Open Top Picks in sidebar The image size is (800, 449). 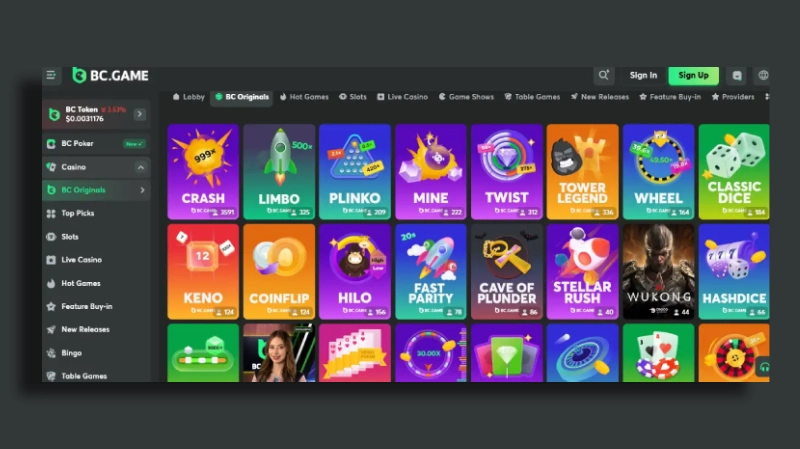pos(78,213)
